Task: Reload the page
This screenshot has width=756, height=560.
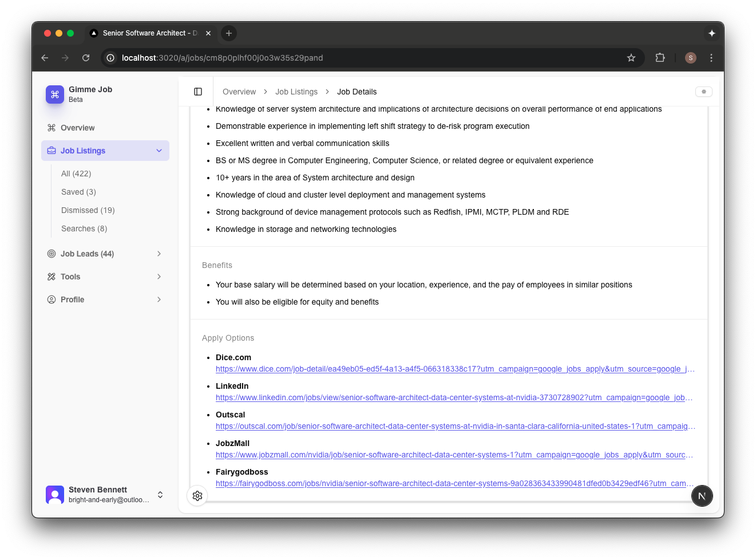Action: tap(86, 58)
